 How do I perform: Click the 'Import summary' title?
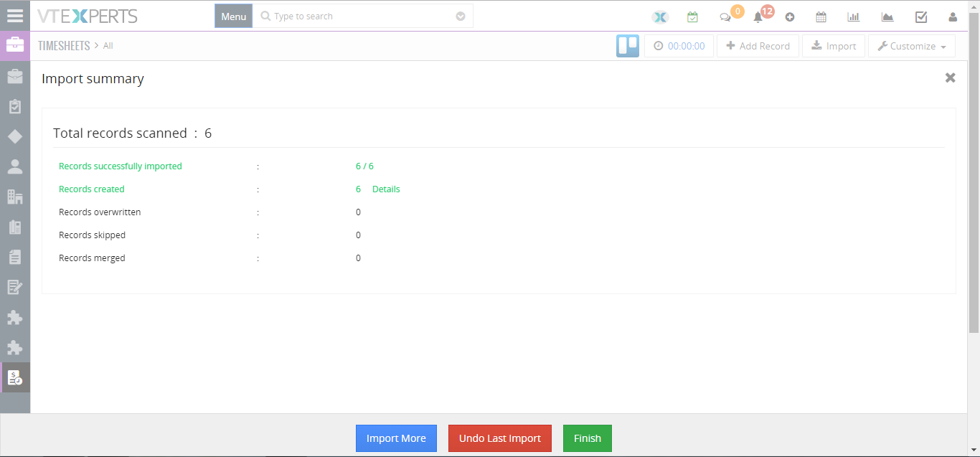(x=93, y=79)
